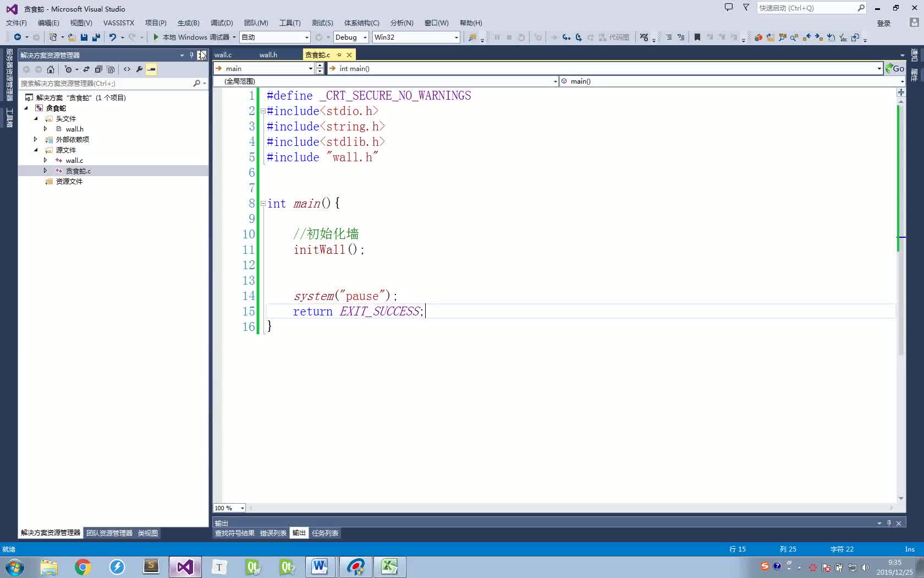Viewport: 924px width, 578px height.
Task: Open Excel from the Windows taskbar
Action: click(x=389, y=566)
